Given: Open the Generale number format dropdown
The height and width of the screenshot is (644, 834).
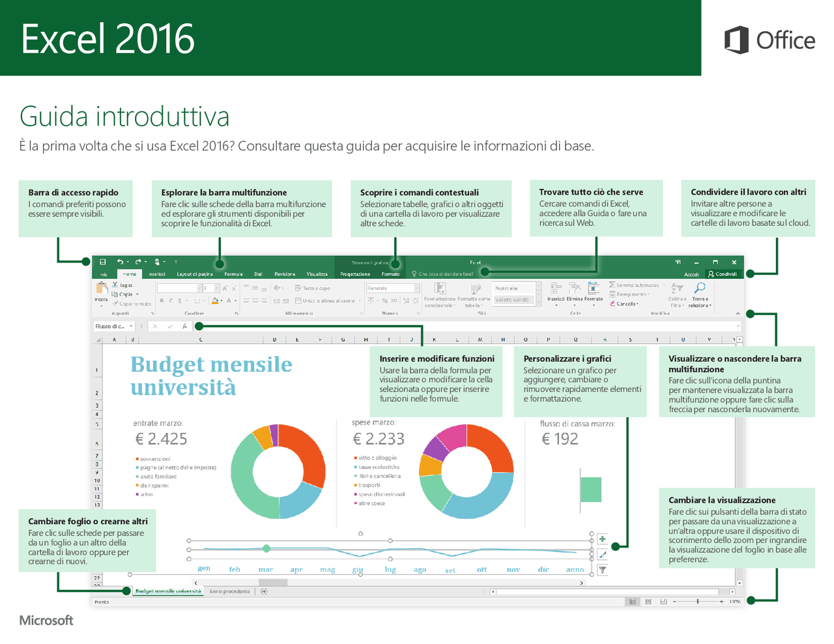Looking at the screenshot, I should (x=418, y=288).
